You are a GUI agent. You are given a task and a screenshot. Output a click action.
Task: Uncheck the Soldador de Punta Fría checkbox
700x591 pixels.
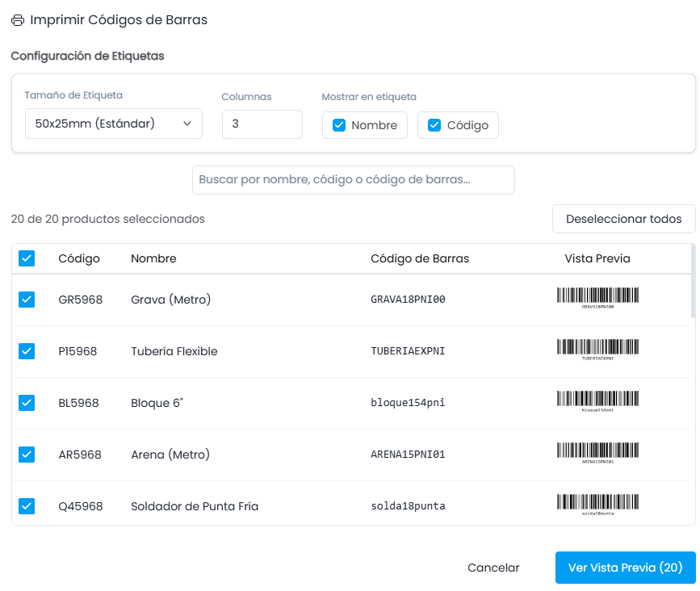point(27,507)
